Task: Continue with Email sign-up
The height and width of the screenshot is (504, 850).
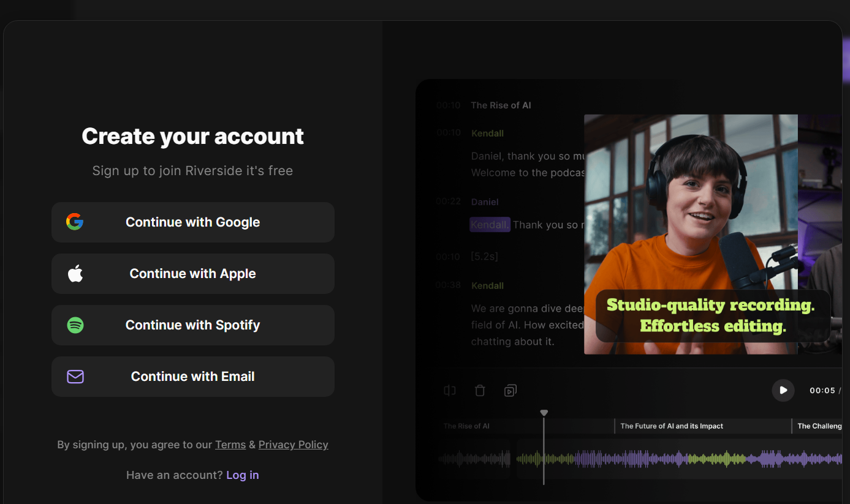Action: [192, 377]
